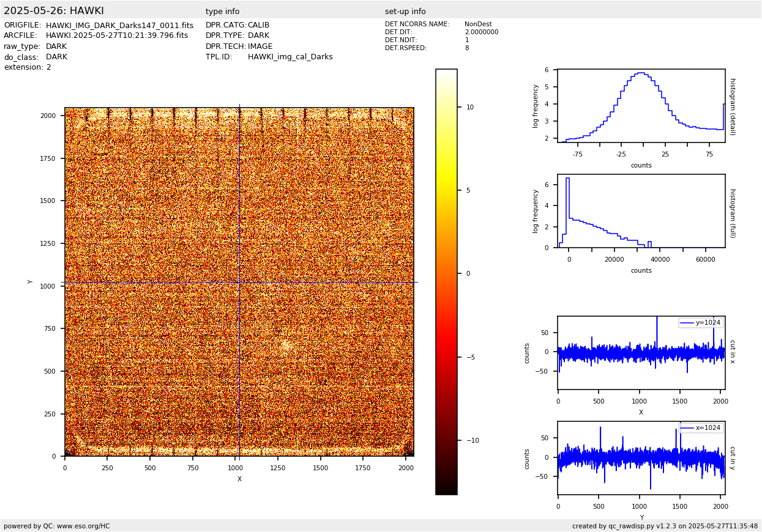Click the vertical color bar scale
The image size is (762, 532).
point(446,281)
